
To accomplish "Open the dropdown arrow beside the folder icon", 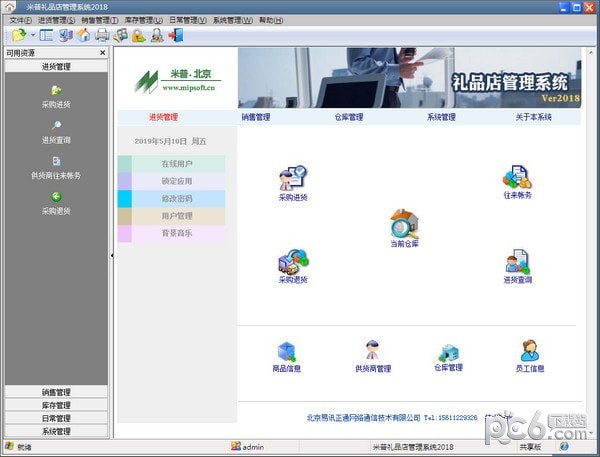I will pyautogui.click(x=33, y=36).
